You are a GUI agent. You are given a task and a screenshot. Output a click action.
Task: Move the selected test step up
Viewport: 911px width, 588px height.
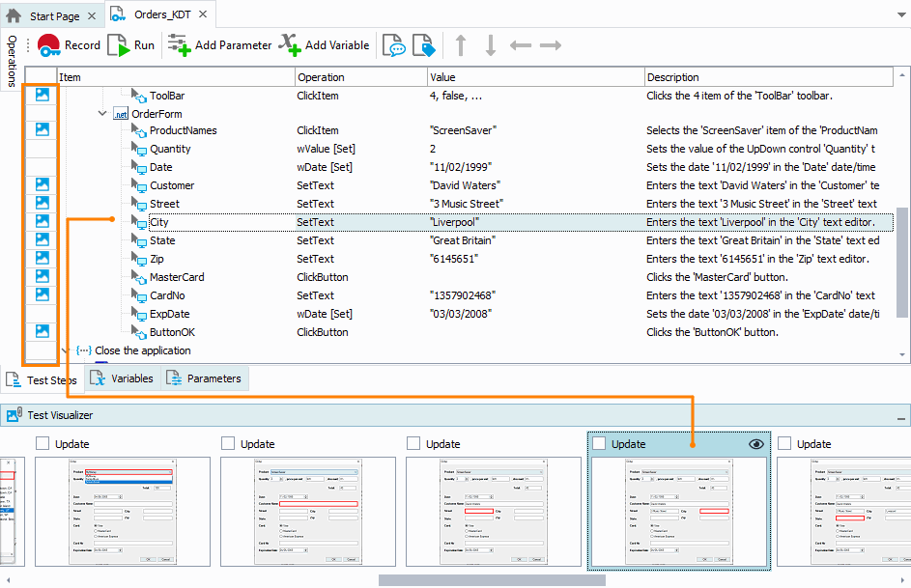(x=461, y=44)
